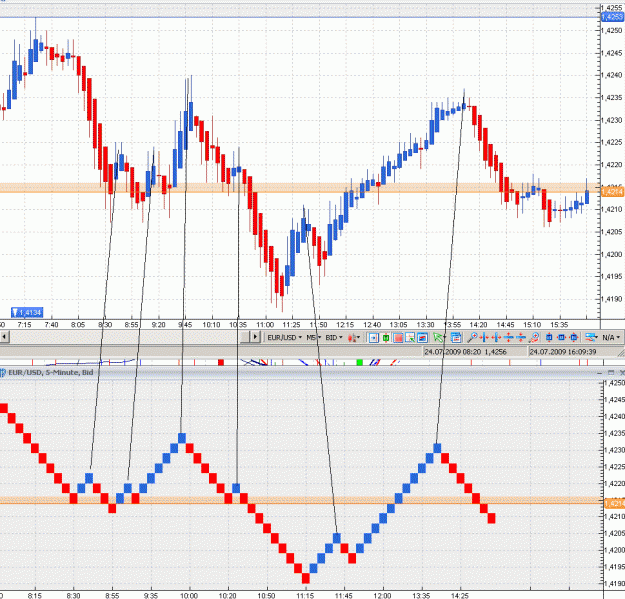
Task: Toggle the red square toolbar icon
Action: (398, 338)
